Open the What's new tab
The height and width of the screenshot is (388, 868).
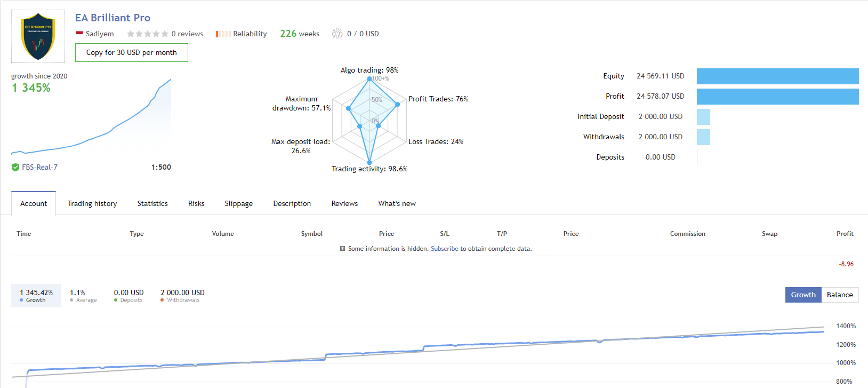click(397, 203)
